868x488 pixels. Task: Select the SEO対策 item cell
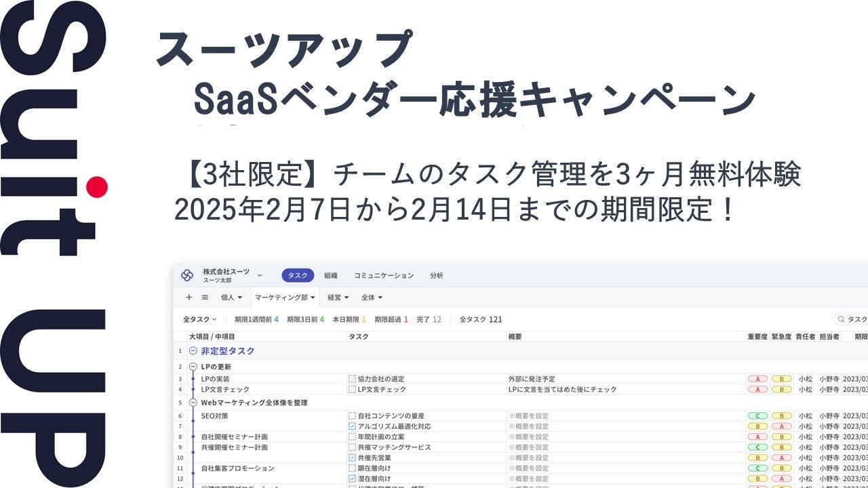coord(214,415)
